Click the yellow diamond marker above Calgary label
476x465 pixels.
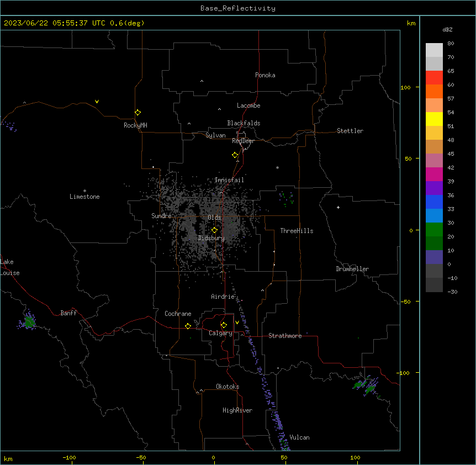[224, 325]
